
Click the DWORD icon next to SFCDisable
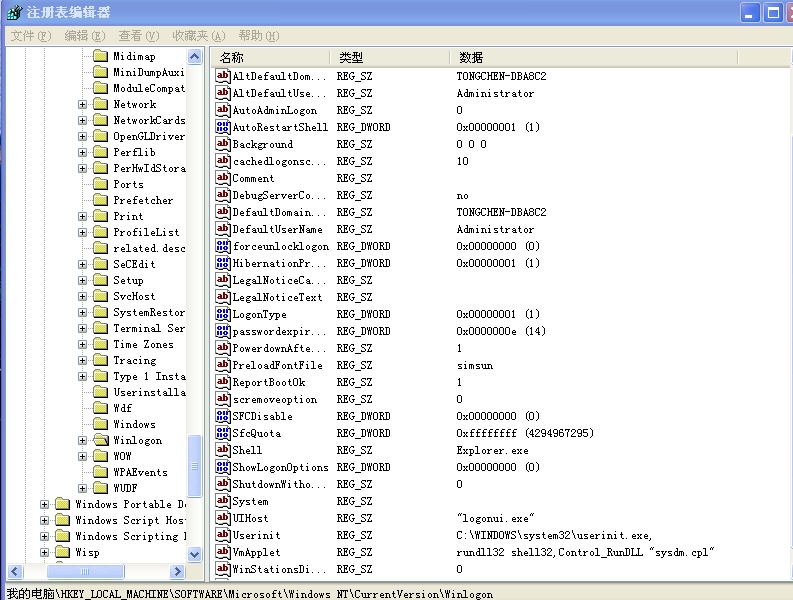pos(223,416)
